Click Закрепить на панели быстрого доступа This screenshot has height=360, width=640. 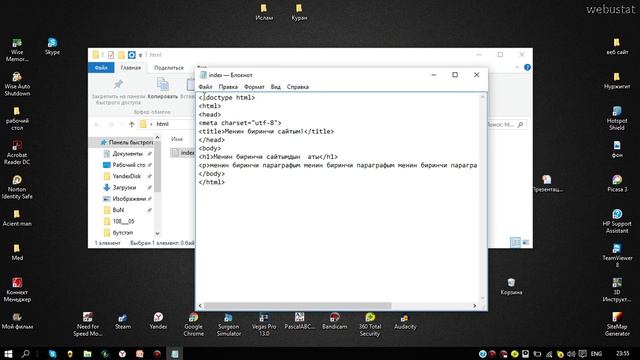pyautogui.click(x=118, y=92)
